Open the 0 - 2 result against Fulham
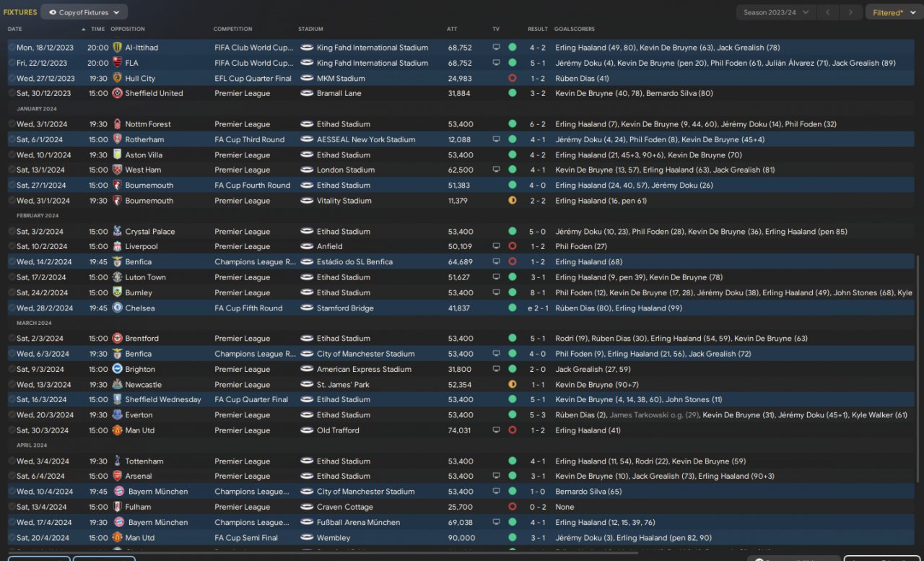Screen dimensions: 924x561 [538, 507]
